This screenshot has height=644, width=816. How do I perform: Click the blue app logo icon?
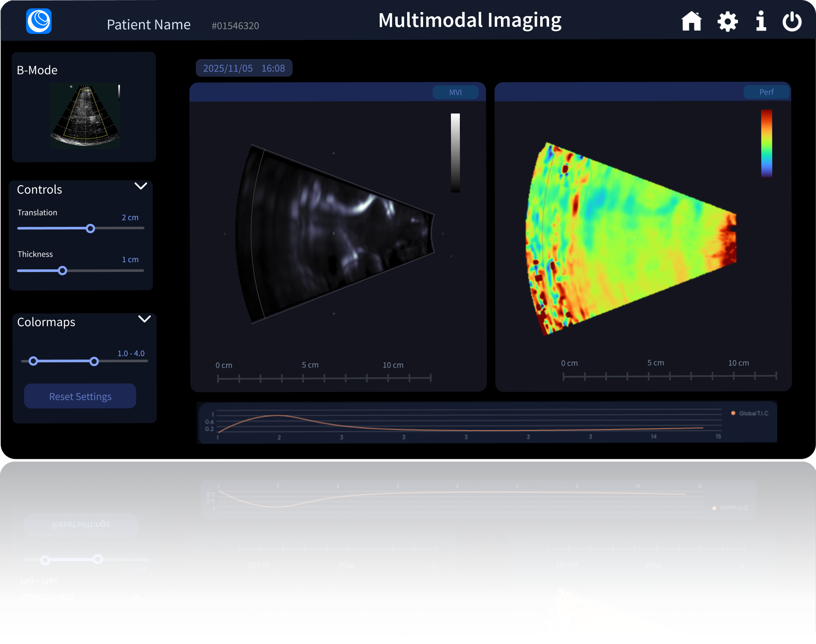(x=39, y=21)
